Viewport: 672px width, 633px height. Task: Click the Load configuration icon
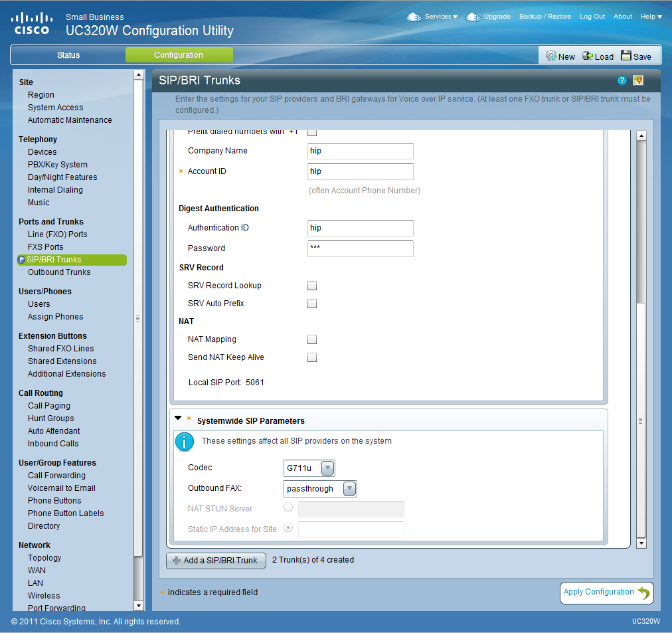[588, 56]
